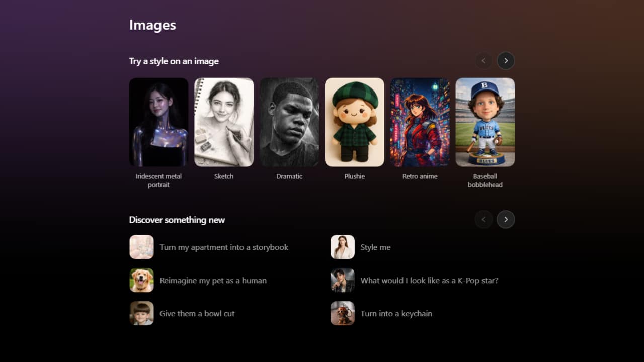Screen dimensions: 644x362
Task: Click the golden retriever pet icon
Action: click(141, 280)
